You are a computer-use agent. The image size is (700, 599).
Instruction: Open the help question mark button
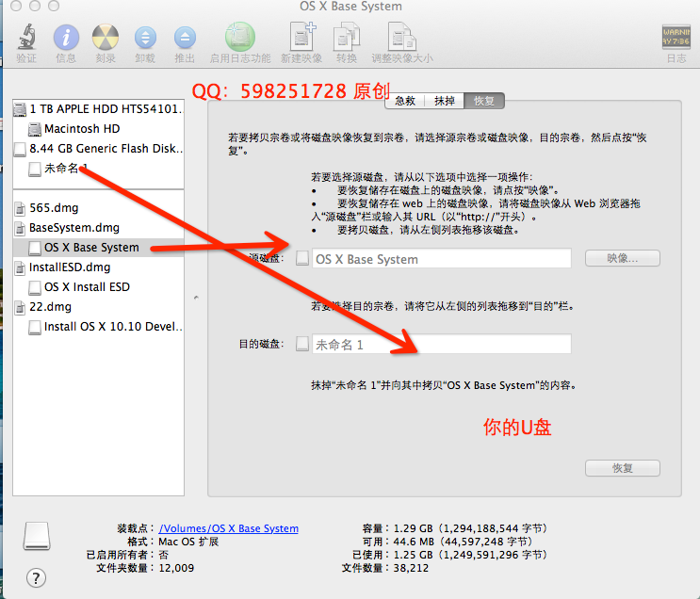click(36, 578)
